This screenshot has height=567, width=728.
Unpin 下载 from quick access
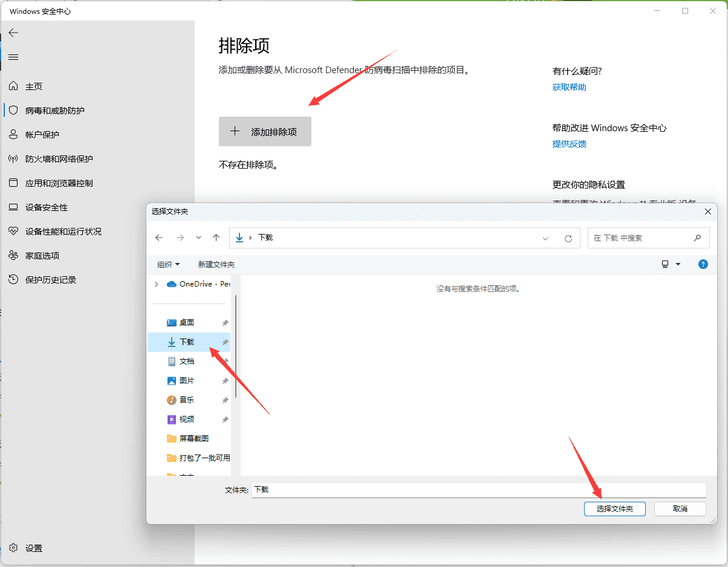point(225,342)
